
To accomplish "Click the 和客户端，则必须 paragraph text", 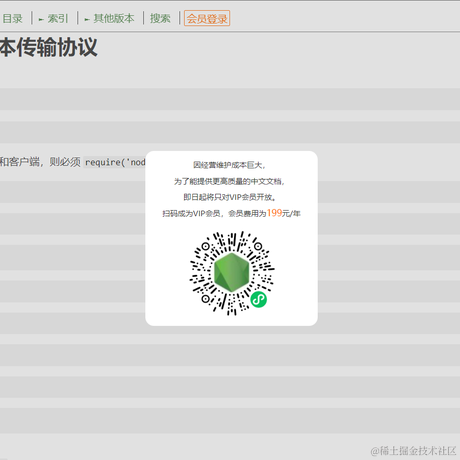I will [40, 162].
